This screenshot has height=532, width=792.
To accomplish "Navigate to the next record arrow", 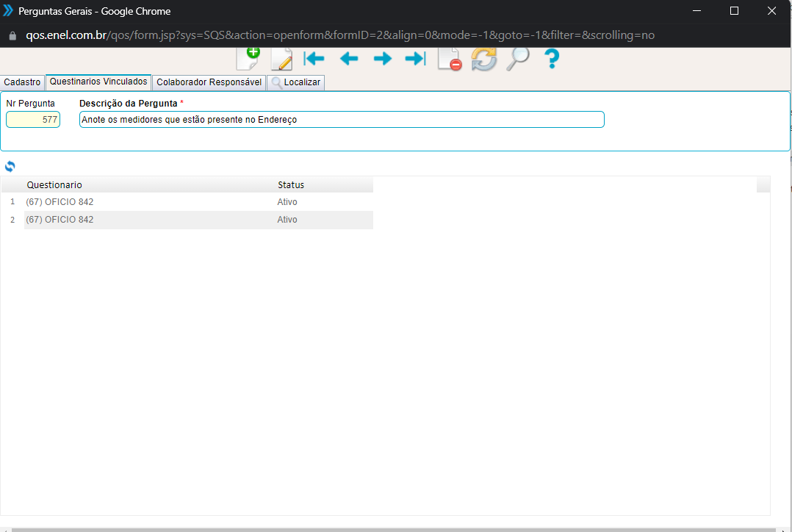I will [382, 59].
